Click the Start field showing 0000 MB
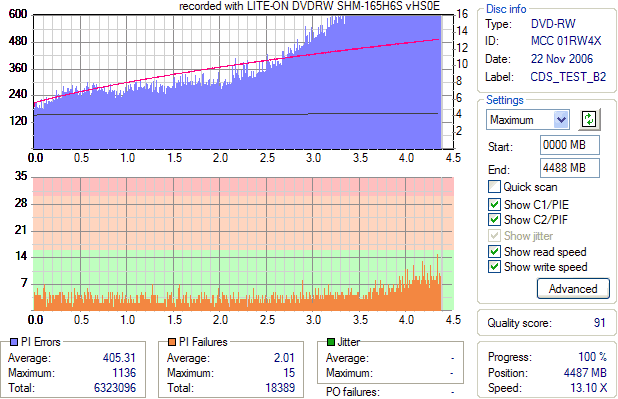Viewport: 618px width, 399px height. 570,145
